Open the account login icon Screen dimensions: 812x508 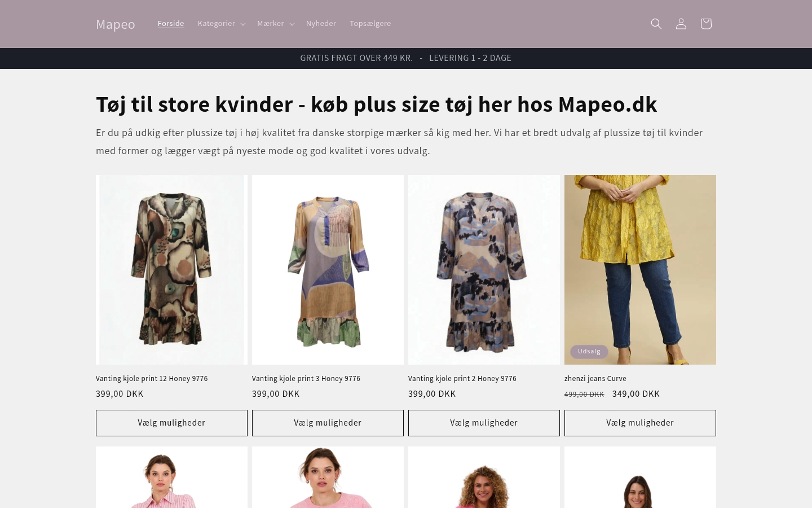pos(681,24)
